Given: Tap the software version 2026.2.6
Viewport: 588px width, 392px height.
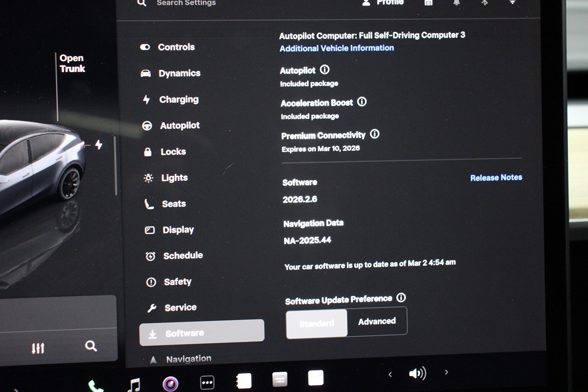Looking at the screenshot, I should (300, 200).
